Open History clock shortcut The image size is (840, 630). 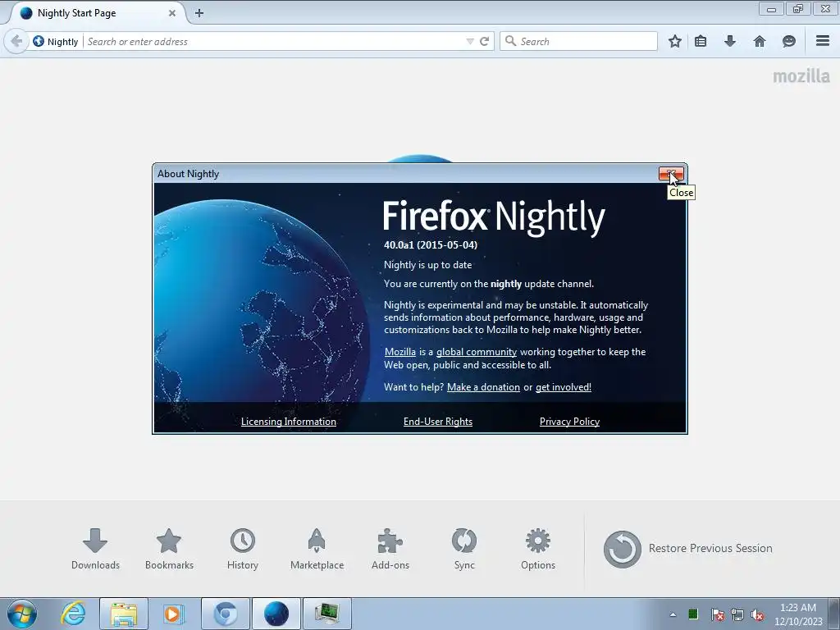(243, 549)
